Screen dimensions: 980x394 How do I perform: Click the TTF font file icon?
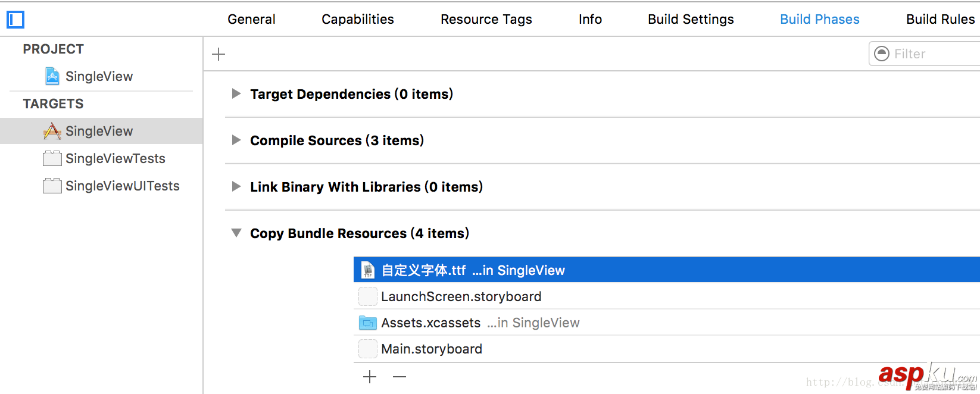coord(368,270)
